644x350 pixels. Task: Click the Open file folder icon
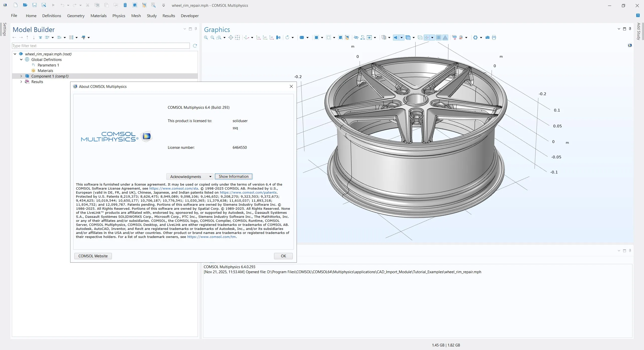tap(25, 5)
